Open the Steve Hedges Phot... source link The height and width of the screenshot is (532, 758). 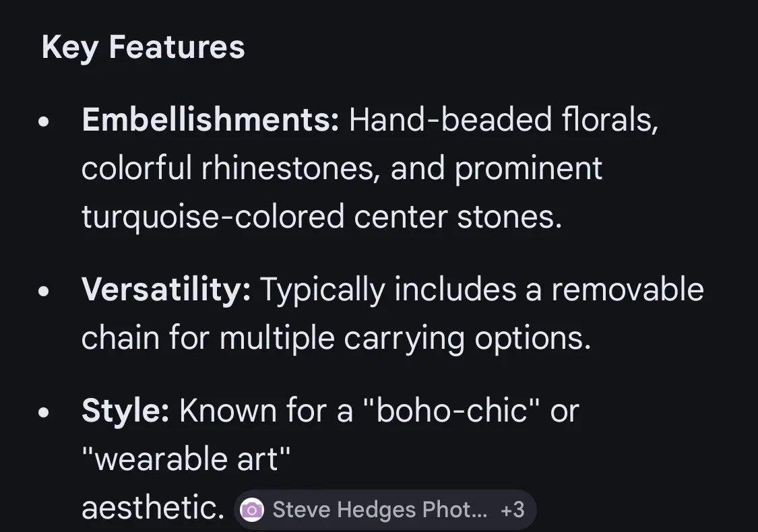point(379,510)
